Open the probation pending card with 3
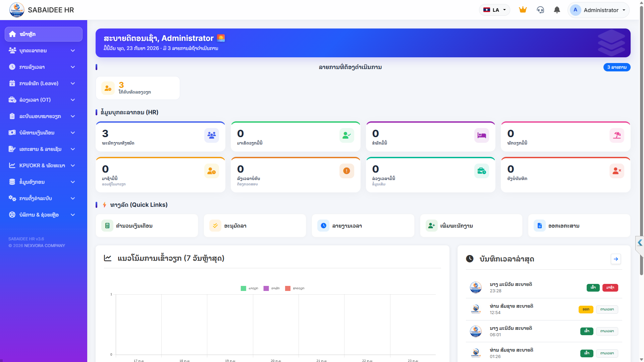The image size is (644, 362). (x=138, y=88)
